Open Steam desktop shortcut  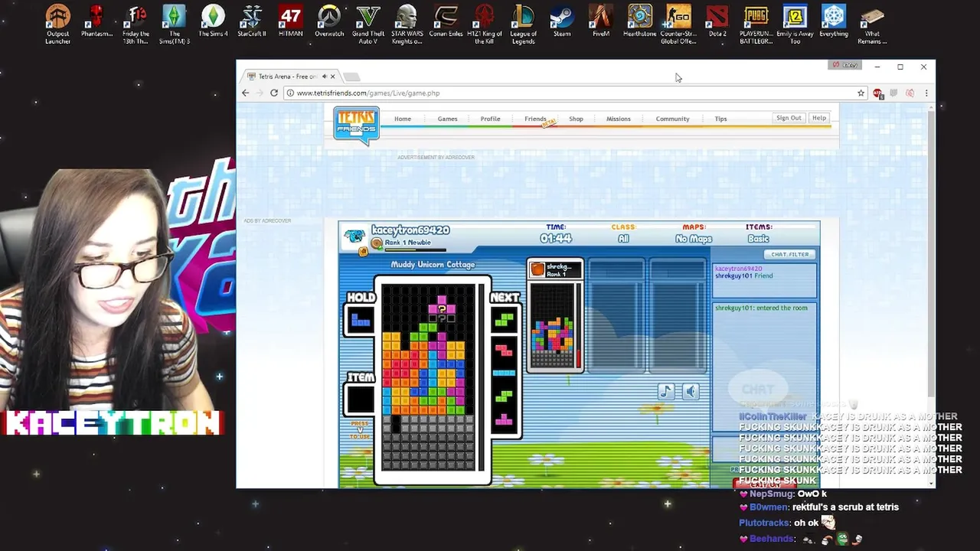click(562, 21)
